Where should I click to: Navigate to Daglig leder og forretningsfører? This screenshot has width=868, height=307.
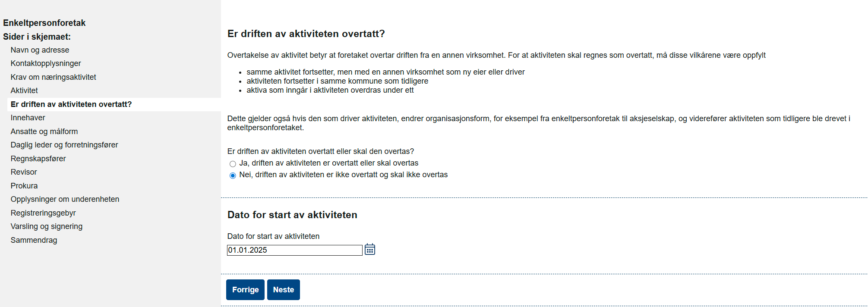64,145
